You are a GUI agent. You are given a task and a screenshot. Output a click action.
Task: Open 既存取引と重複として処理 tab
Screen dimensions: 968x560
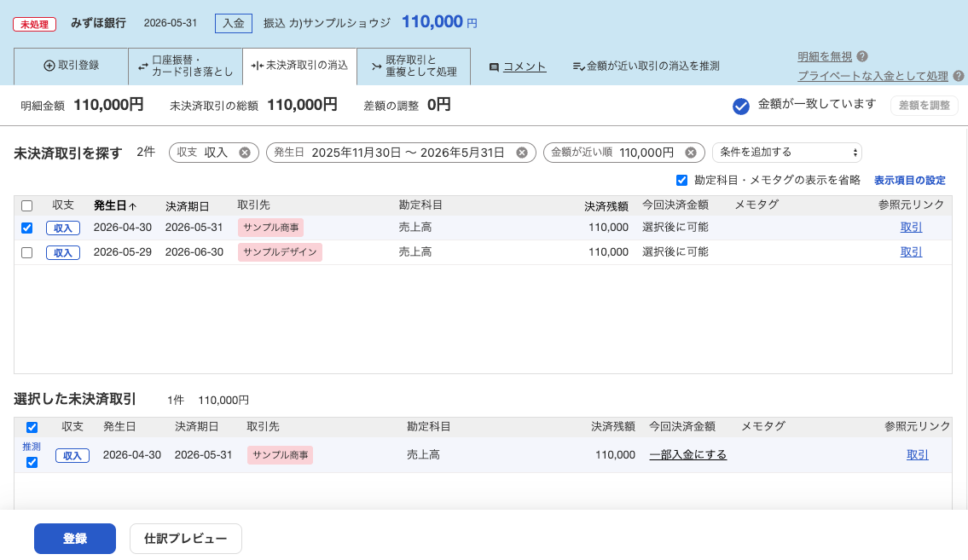(414, 66)
